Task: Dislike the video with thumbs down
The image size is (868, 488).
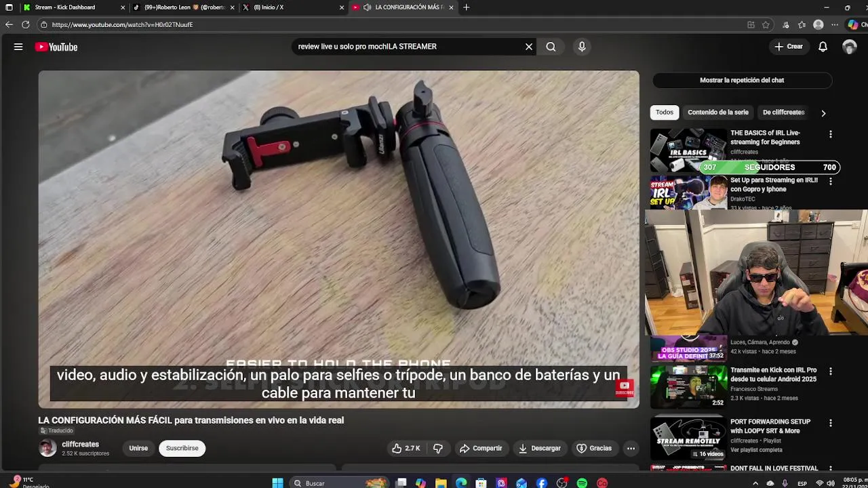Action: (x=438, y=448)
